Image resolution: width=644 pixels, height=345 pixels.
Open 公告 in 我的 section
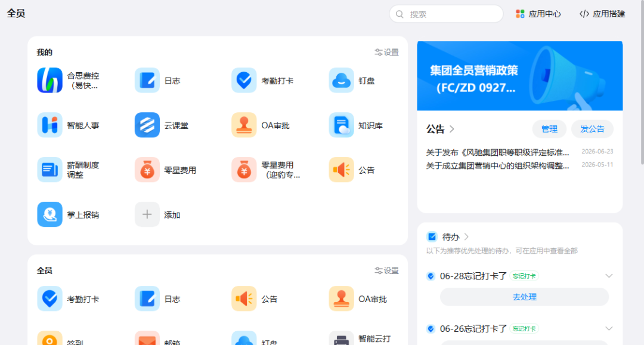click(341, 170)
